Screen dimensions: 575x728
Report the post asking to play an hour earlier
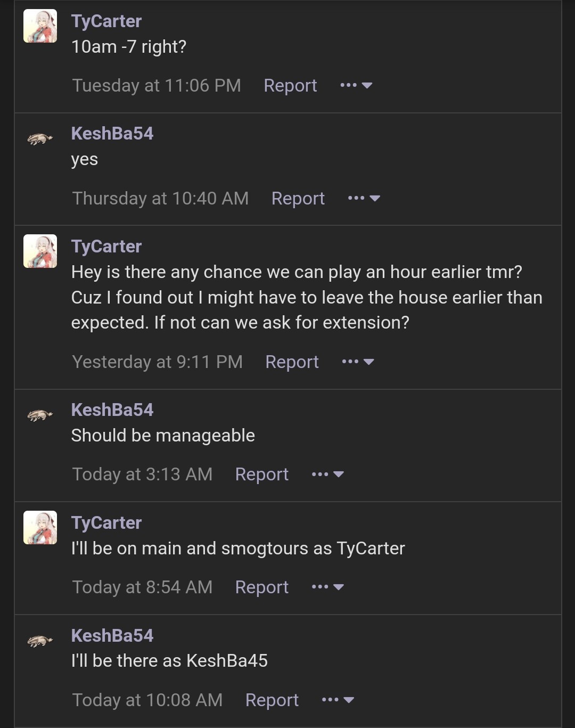tap(292, 362)
